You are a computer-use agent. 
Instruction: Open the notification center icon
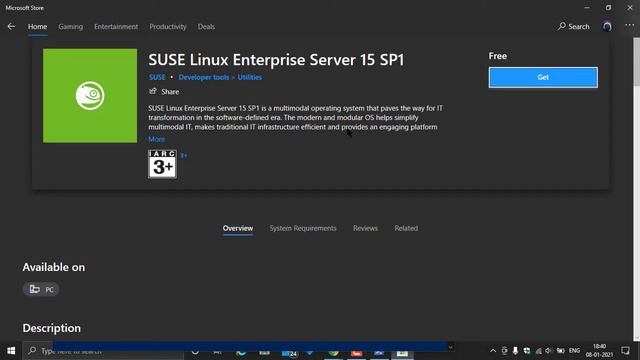coord(625,351)
